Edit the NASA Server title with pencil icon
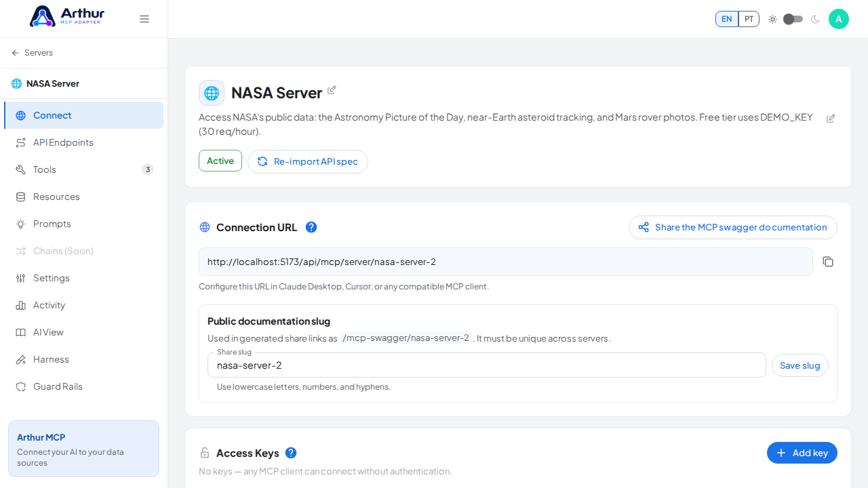 332,90
